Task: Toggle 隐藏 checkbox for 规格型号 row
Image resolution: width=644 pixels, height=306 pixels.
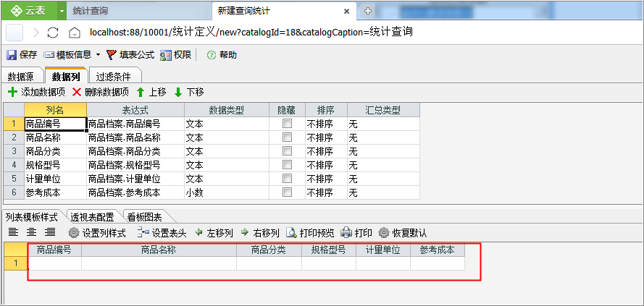Action: click(287, 165)
